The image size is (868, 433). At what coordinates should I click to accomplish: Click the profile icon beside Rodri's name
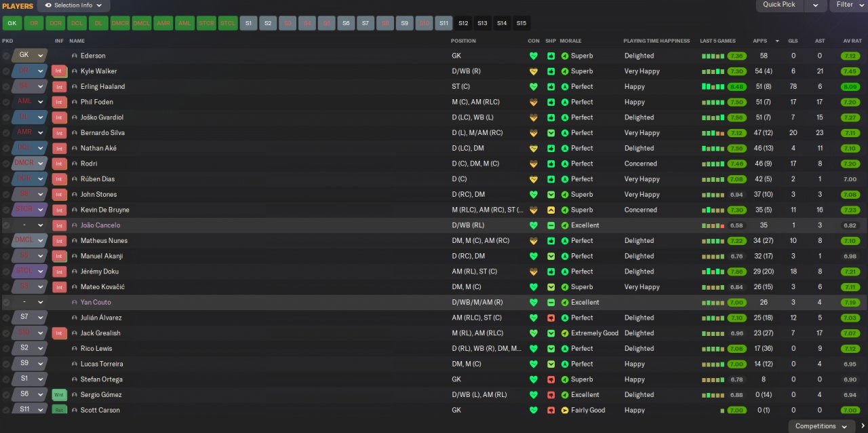pos(75,164)
